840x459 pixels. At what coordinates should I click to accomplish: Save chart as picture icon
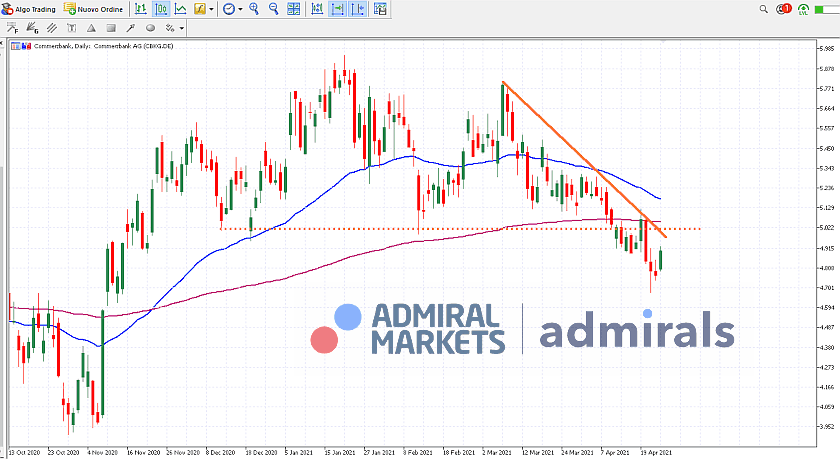(380, 9)
